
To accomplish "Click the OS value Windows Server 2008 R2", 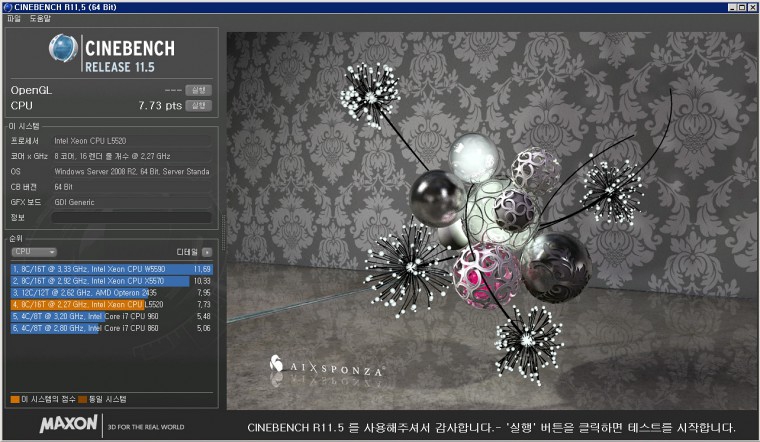I will 132,172.
